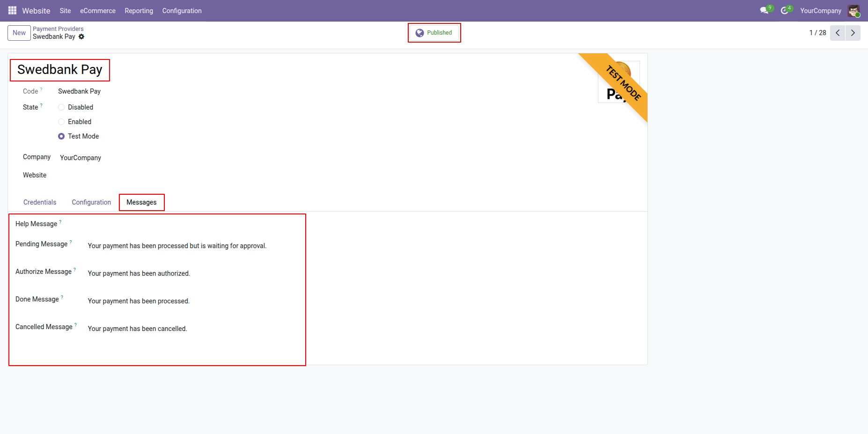Click the Done Message tooltip question mark

click(x=62, y=297)
